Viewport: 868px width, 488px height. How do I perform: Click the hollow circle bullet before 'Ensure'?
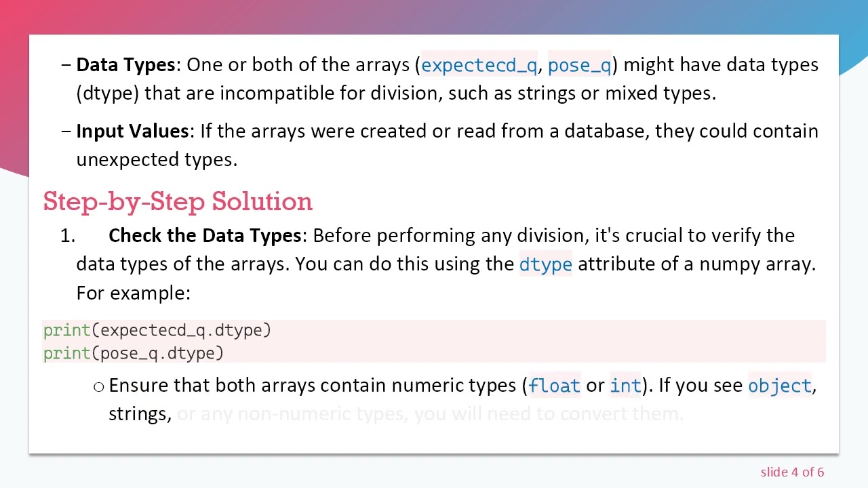[99, 386]
